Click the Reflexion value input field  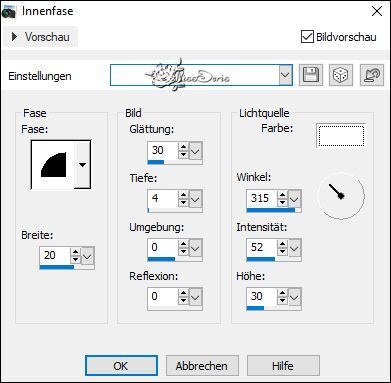click(x=162, y=296)
